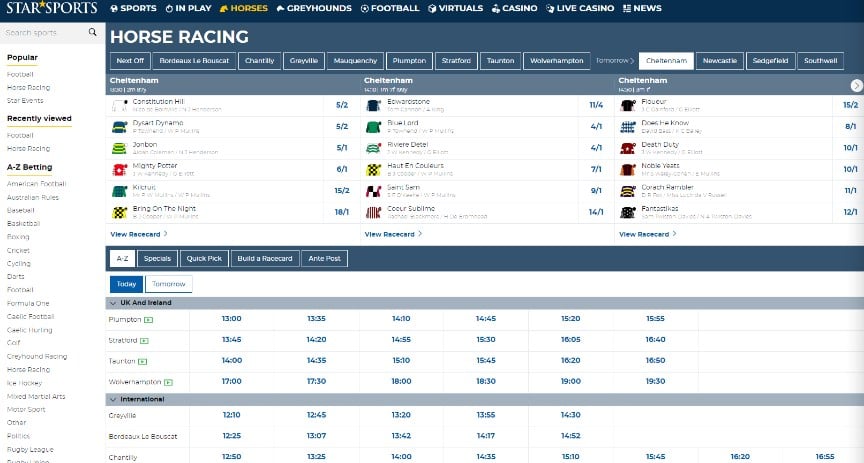Image resolution: width=864 pixels, height=463 pixels.
Task: Bet Bring On The Night 18/1
Action: pos(342,212)
